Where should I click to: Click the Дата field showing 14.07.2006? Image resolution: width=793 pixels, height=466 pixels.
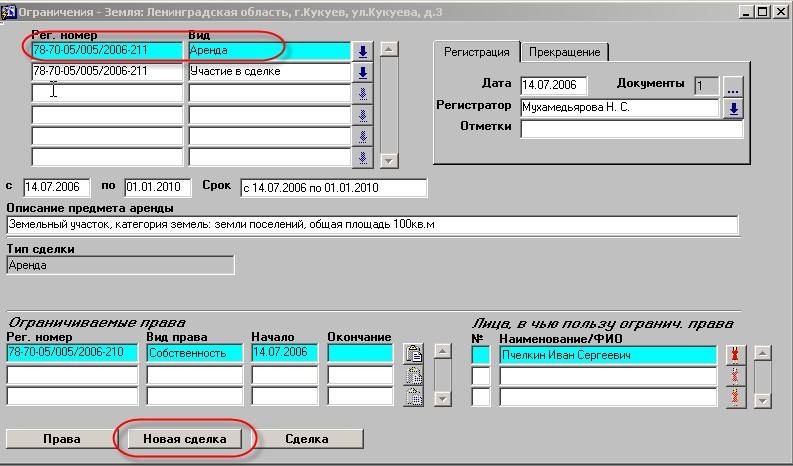[x=554, y=85]
